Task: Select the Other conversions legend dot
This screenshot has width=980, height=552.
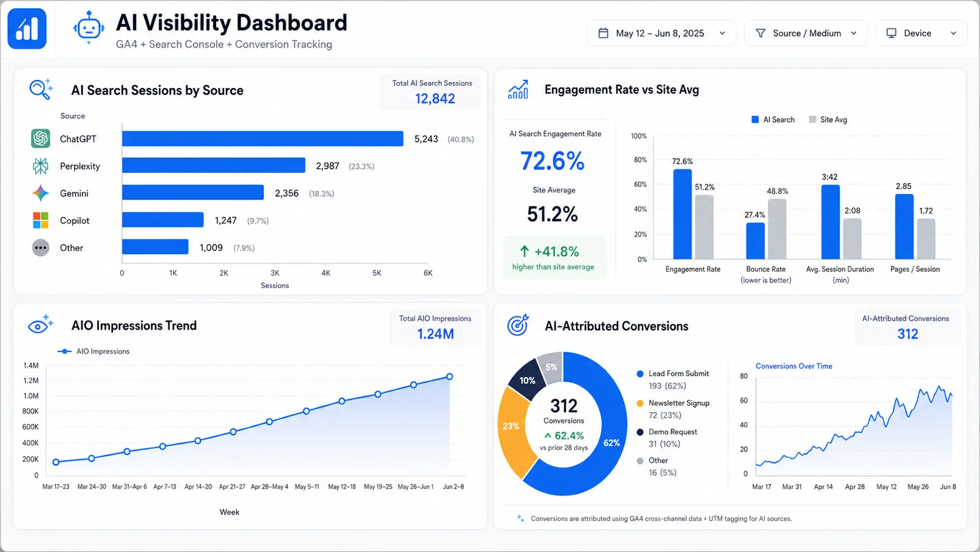Action: click(640, 460)
